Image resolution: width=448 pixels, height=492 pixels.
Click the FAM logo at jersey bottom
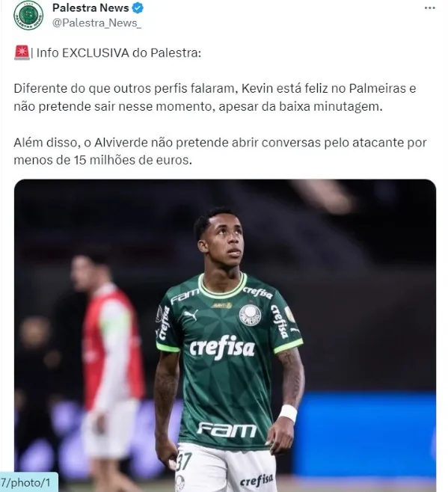click(x=227, y=429)
